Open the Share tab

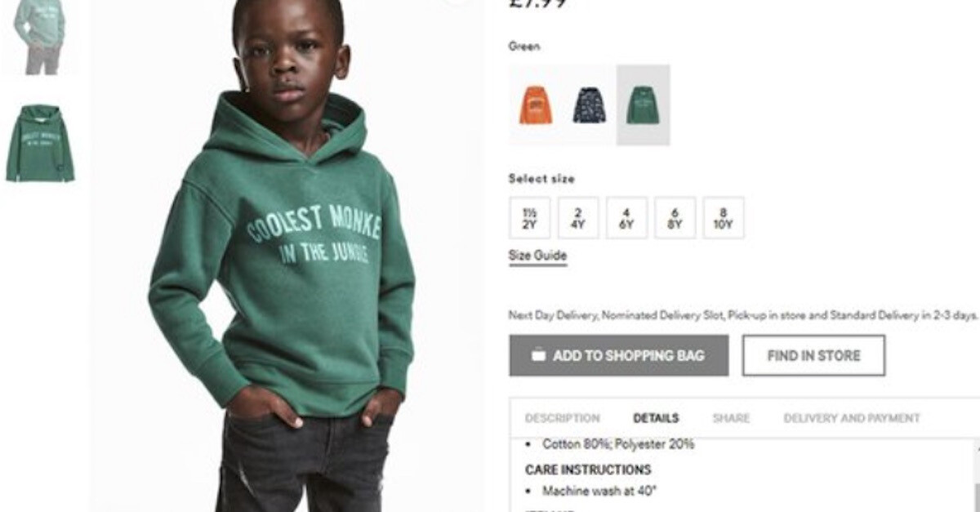point(731,418)
